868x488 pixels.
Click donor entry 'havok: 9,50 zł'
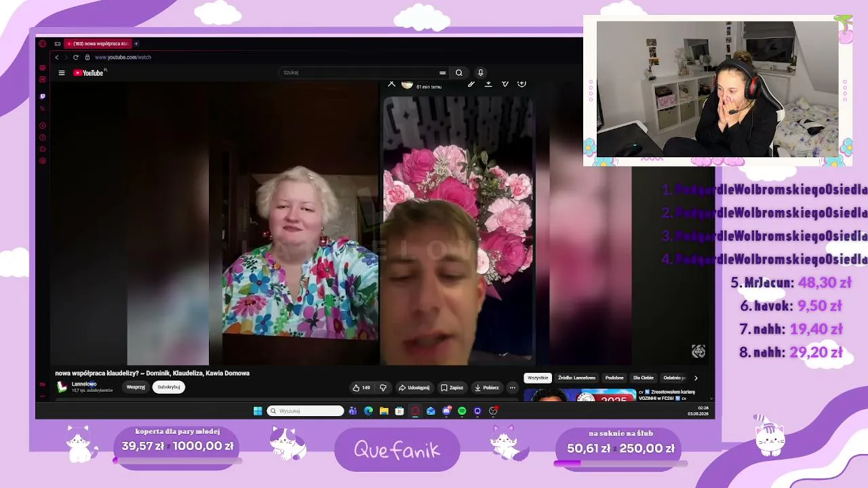[x=791, y=306]
